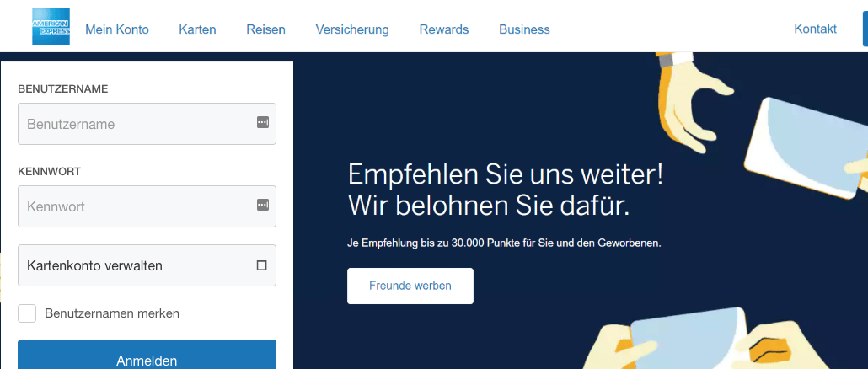Image resolution: width=868 pixels, height=369 pixels.
Task: Click the 30.000 Punkte description text
Action: coord(504,243)
